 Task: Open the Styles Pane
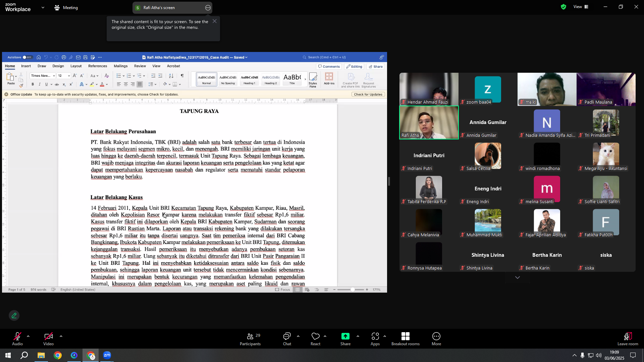coord(313,80)
